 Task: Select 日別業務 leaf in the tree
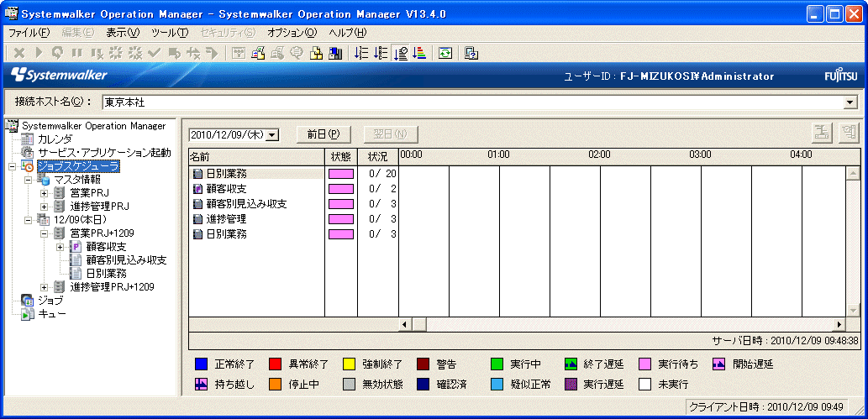(107, 274)
